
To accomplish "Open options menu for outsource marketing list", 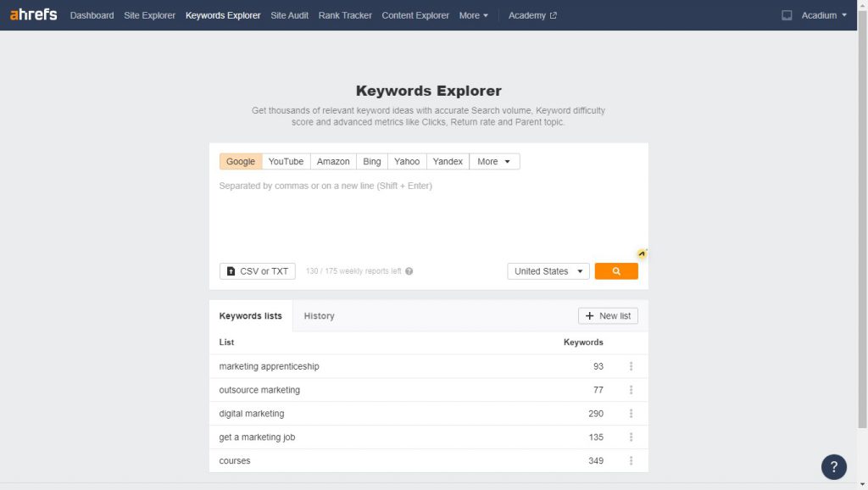I will (x=631, y=390).
